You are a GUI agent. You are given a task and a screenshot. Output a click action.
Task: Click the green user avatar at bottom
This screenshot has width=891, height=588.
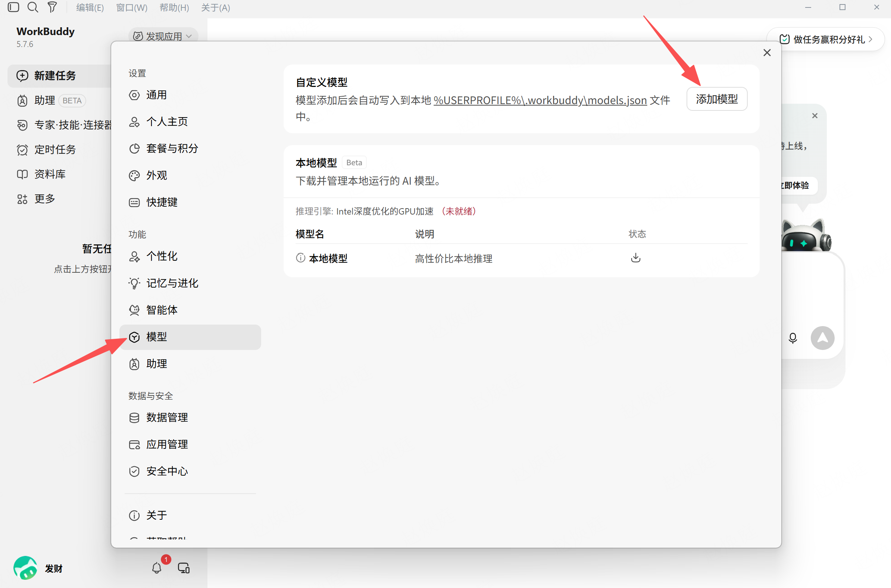[x=25, y=568]
